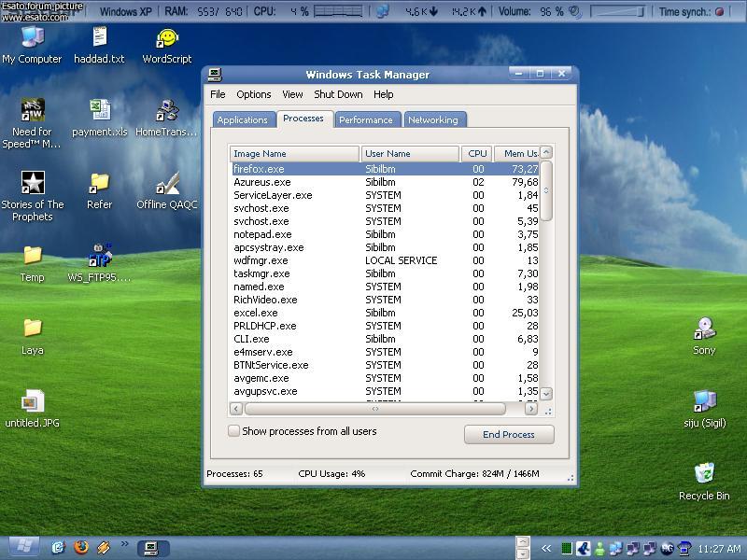
Task: Open the Stories of The Prophets shortcut
Action: coord(33,184)
